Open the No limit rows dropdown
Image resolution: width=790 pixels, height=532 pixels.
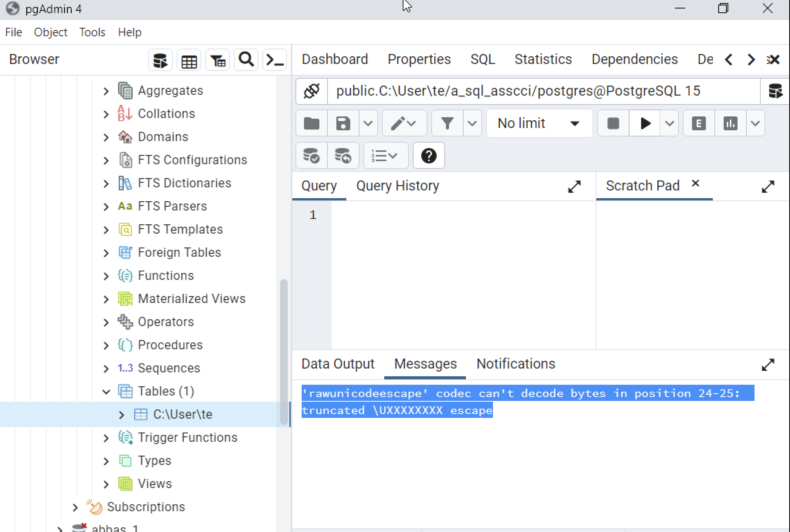tap(538, 123)
